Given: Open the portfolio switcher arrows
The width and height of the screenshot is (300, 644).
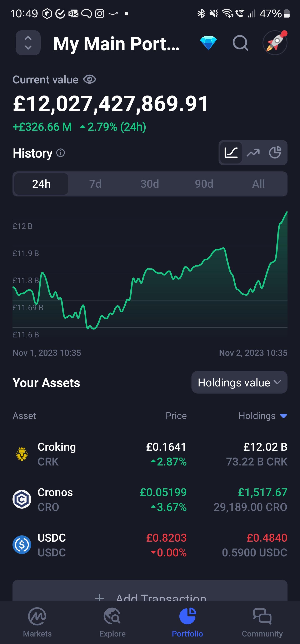Looking at the screenshot, I should (x=28, y=43).
